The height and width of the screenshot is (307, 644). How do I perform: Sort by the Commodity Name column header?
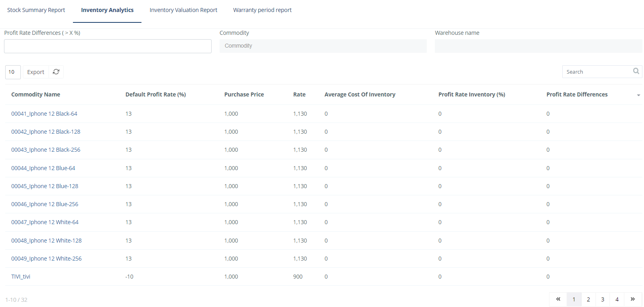point(36,94)
